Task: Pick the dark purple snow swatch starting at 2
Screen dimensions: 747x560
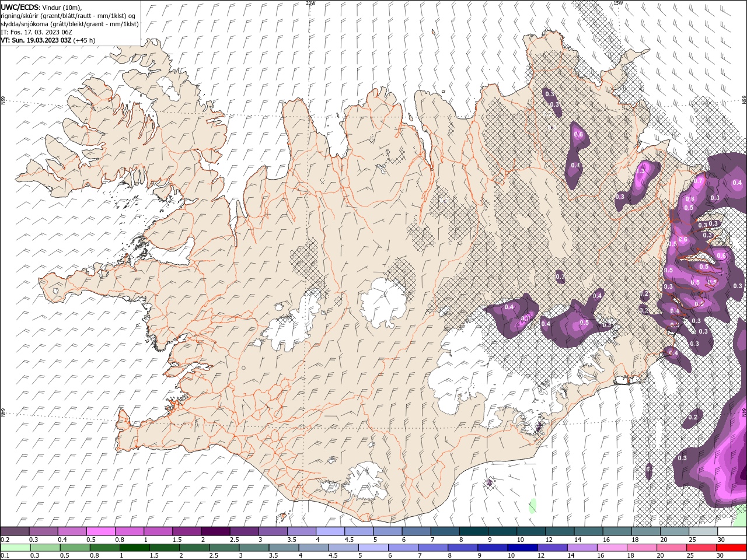Action: tap(215, 531)
